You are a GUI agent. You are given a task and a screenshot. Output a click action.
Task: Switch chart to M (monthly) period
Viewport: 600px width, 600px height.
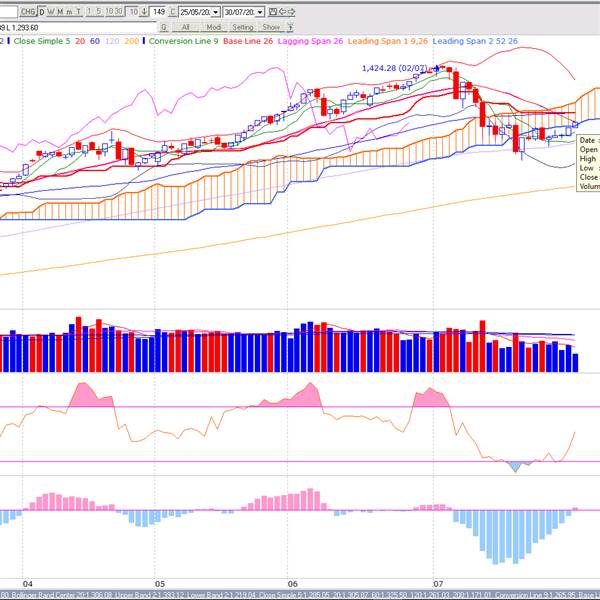[x=60, y=12]
